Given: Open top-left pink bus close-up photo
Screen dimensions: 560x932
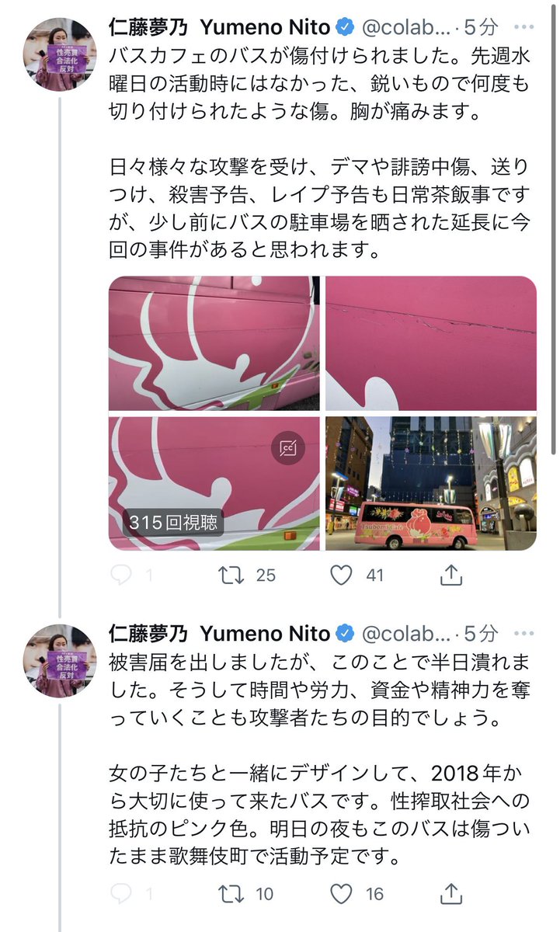Looking at the screenshot, I should coord(214,343).
